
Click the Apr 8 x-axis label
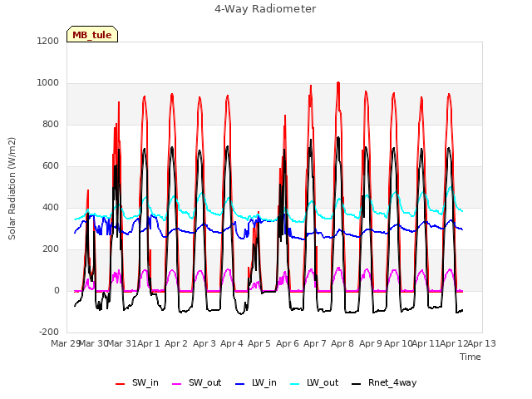342,343
